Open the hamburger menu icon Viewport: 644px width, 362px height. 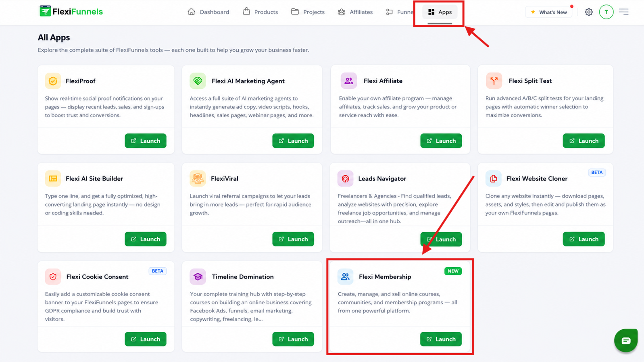[624, 12]
